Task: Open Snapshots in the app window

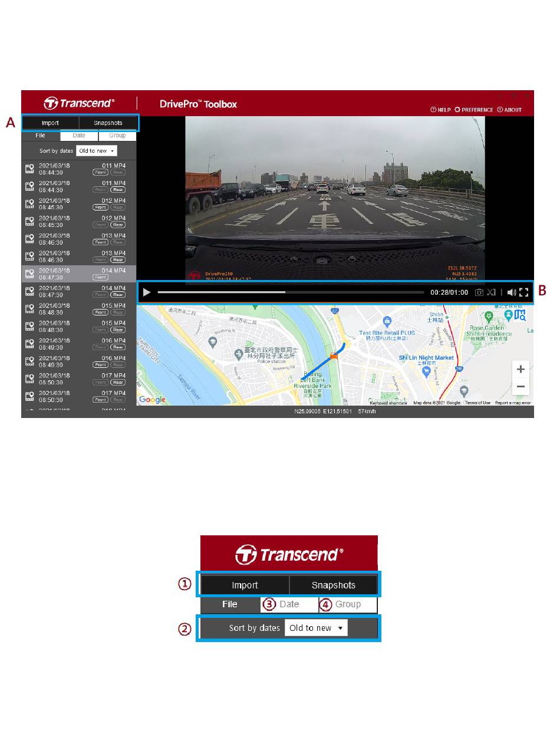Action: [108, 123]
